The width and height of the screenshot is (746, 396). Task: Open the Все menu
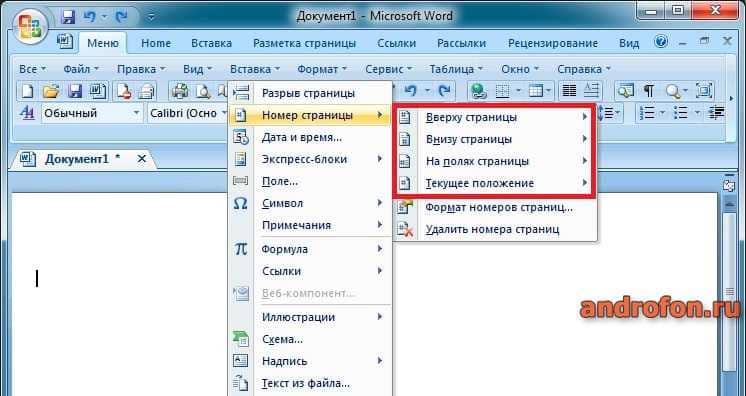click(x=32, y=69)
